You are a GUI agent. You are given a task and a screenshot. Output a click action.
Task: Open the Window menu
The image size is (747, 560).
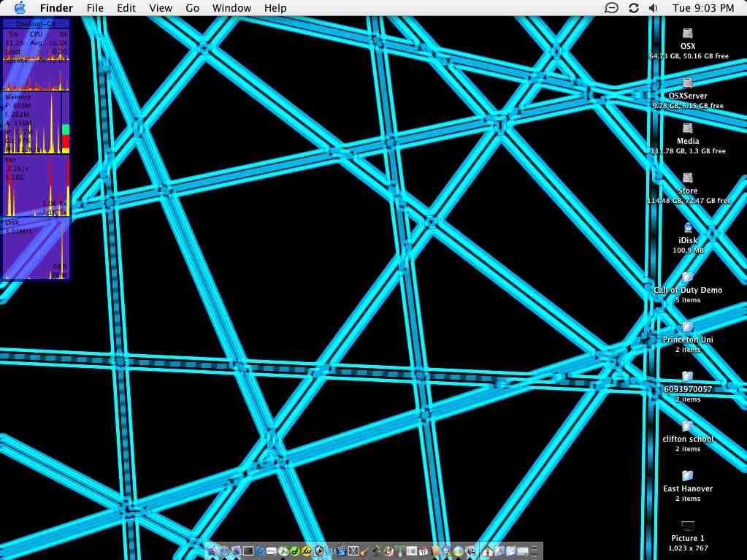231,8
